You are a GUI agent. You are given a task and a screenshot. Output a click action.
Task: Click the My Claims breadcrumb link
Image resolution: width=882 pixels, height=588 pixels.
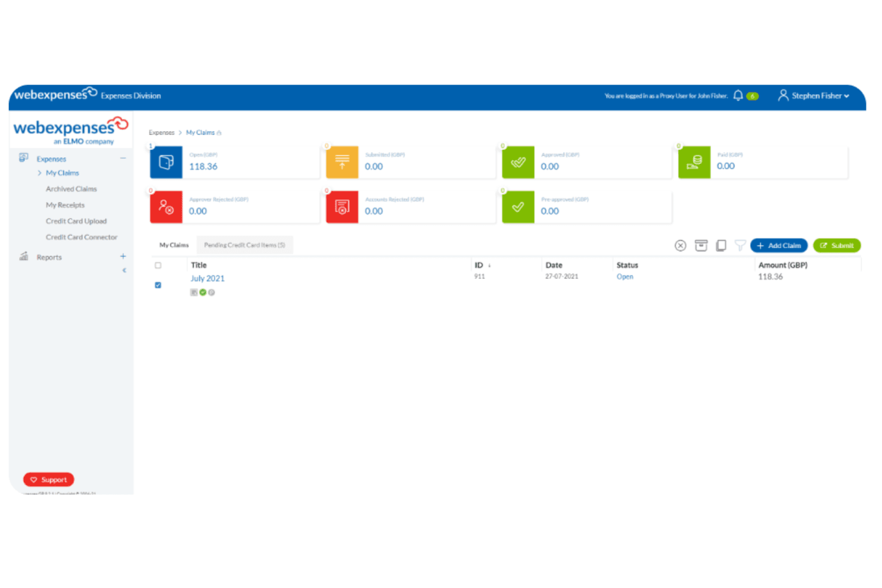coord(200,132)
